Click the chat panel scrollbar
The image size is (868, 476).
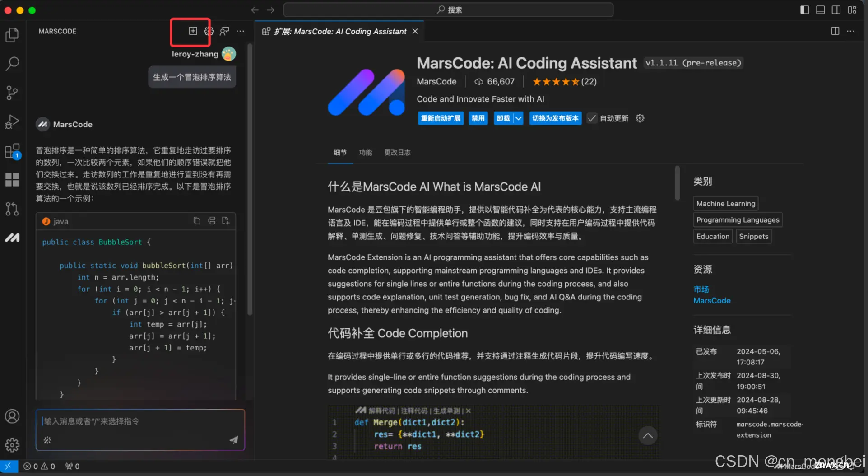[250, 178]
